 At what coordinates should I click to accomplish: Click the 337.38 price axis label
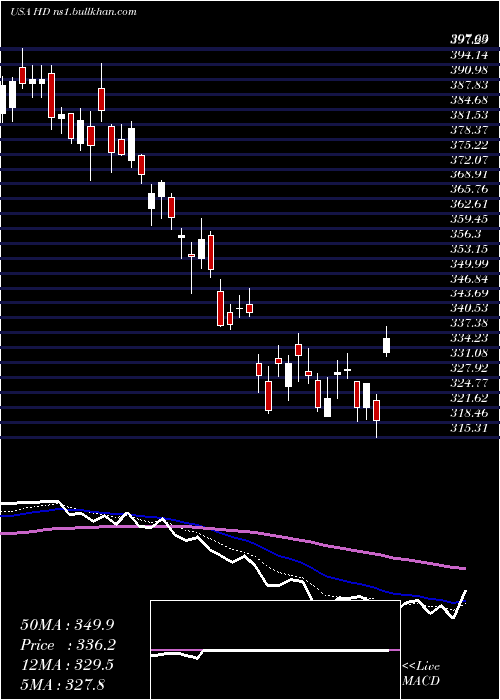469,323
